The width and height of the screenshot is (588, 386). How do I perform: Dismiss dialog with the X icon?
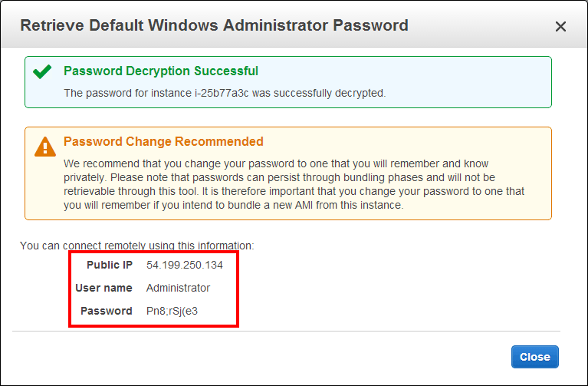coord(560,27)
